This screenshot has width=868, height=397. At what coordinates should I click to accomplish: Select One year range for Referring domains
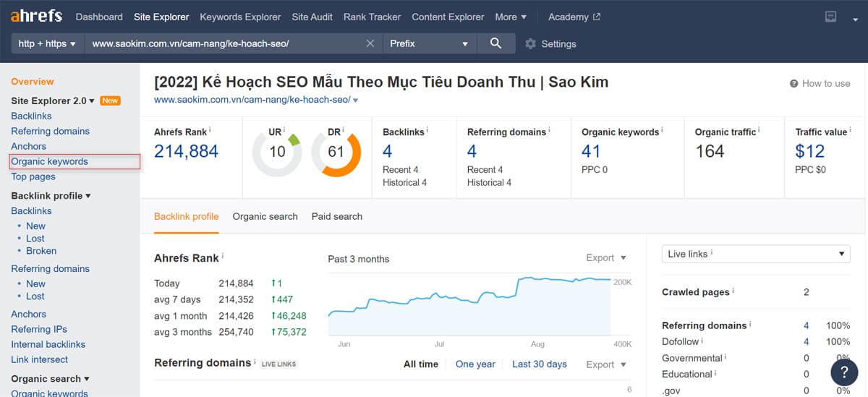click(x=475, y=364)
